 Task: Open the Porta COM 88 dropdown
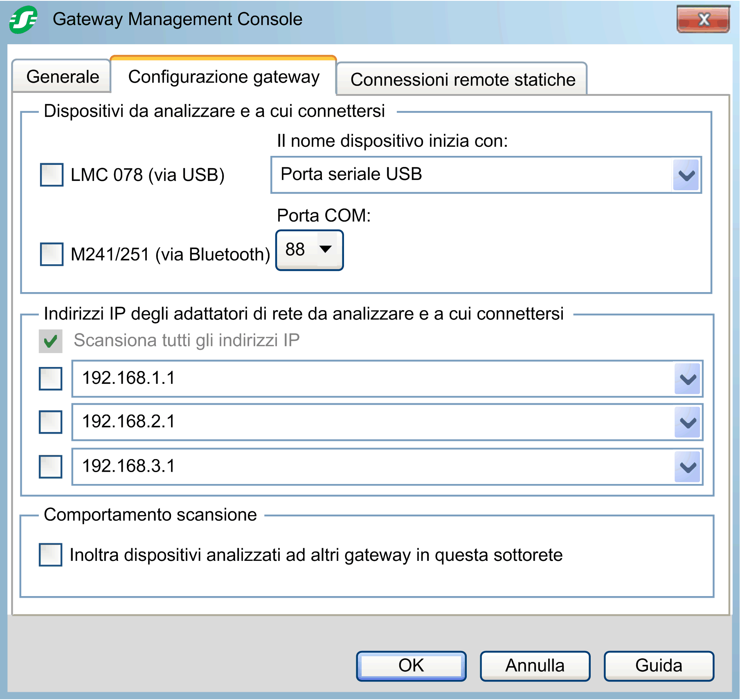coord(325,250)
